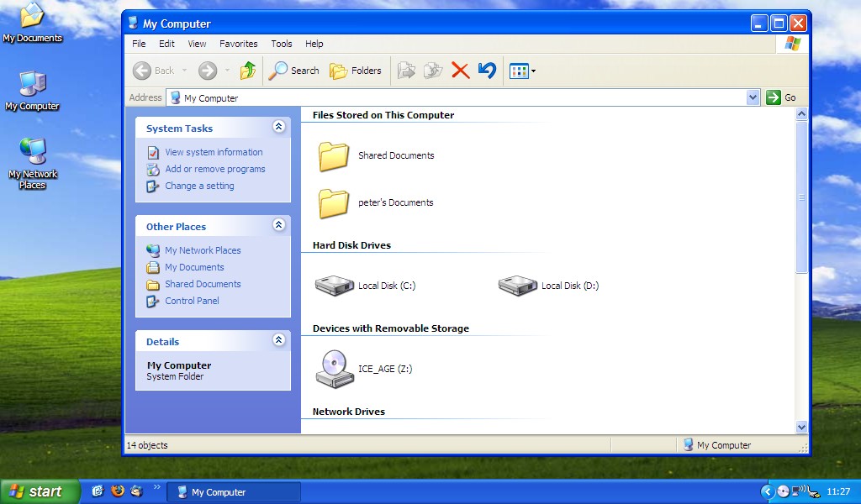This screenshot has width=861, height=504.
Task: Select the ICE_AGE (Z:) CD drive icon
Action: coord(335,369)
